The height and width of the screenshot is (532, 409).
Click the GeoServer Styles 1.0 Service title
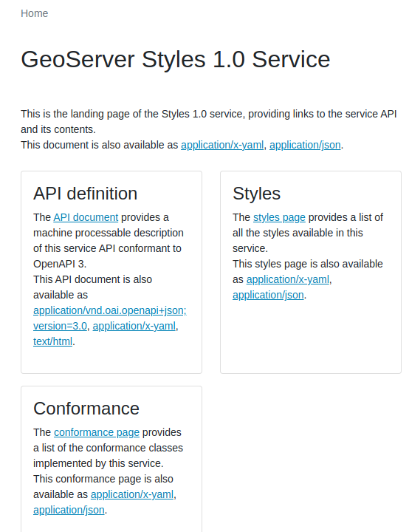click(x=175, y=59)
